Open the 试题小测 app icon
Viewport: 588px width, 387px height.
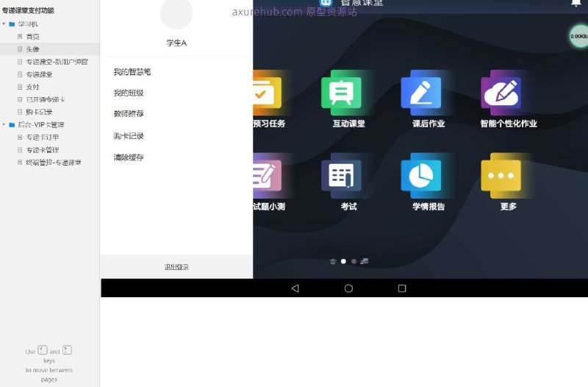click(x=267, y=175)
